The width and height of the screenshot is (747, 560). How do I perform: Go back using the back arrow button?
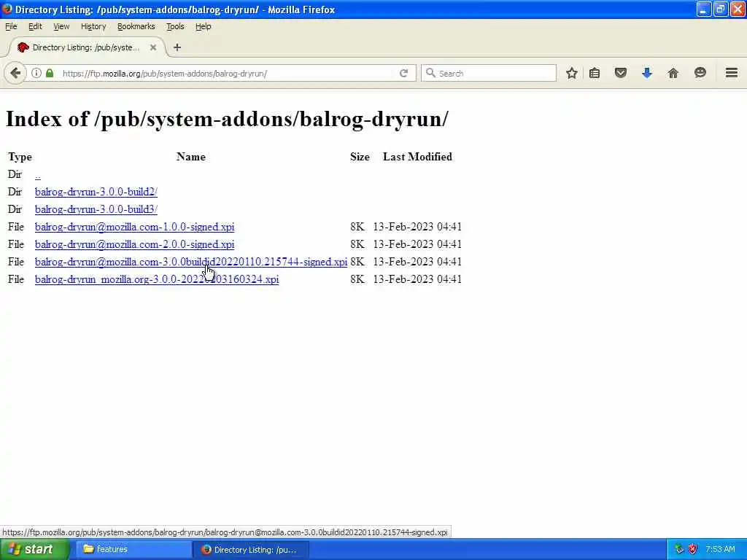[15, 74]
